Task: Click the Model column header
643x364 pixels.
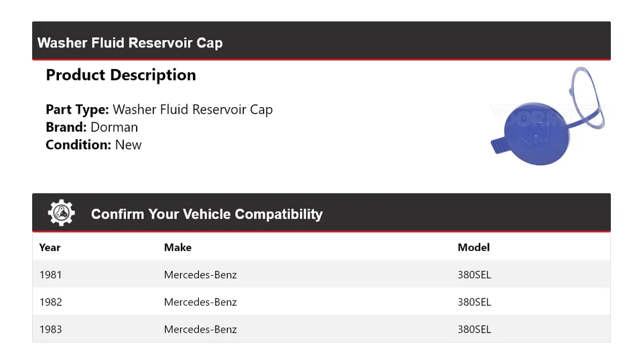Action: click(474, 248)
